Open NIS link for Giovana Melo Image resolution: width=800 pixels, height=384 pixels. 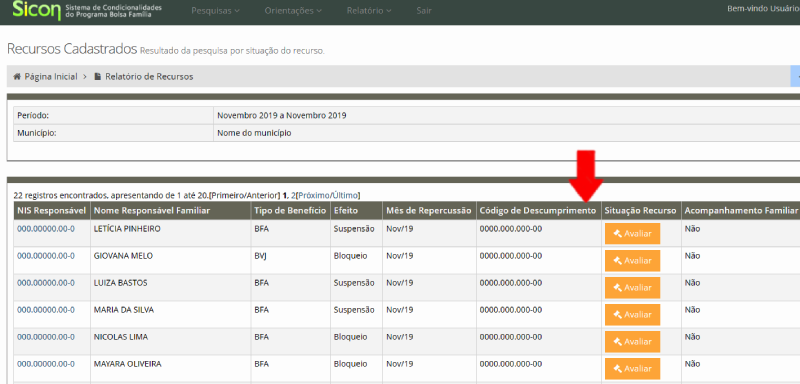[x=46, y=256]
